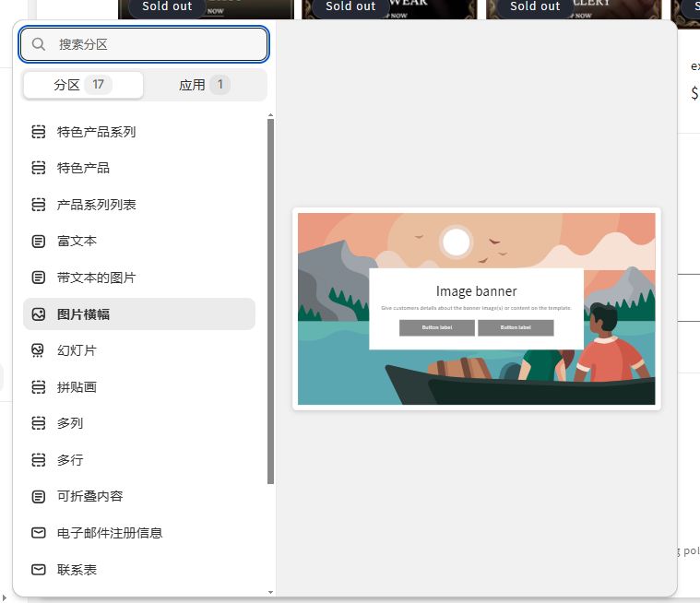Select 电子邮件注册信息 section
The image size is (700, 603).
point(139,533)
